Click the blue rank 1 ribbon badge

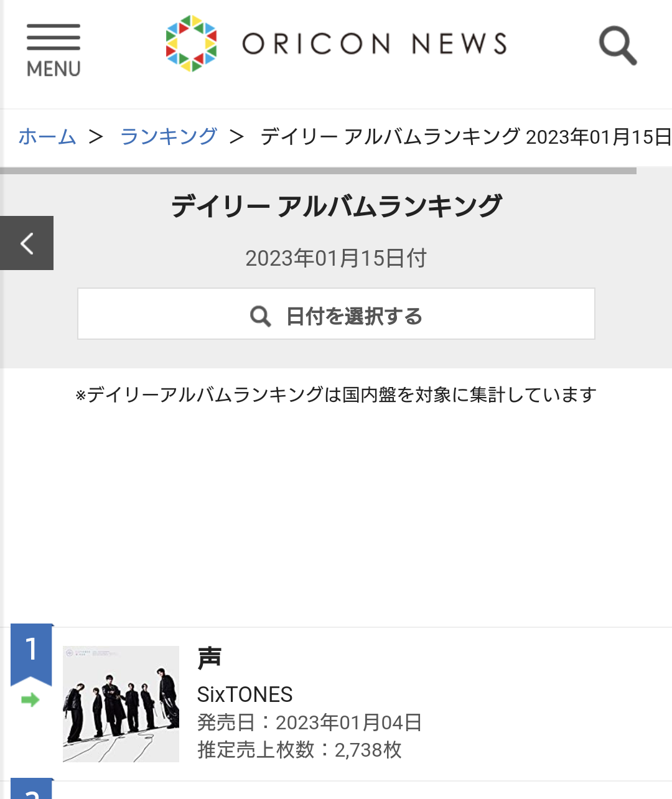coord(31,653)
